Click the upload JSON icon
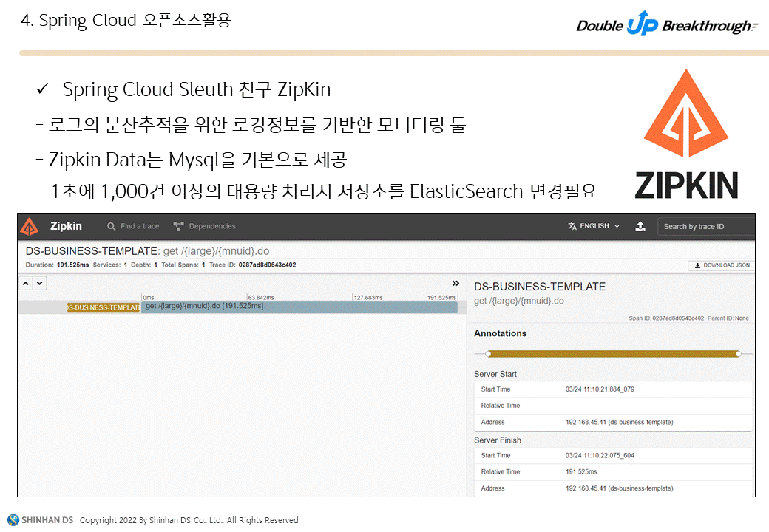 pyautogui.click(x=640, y=226)
